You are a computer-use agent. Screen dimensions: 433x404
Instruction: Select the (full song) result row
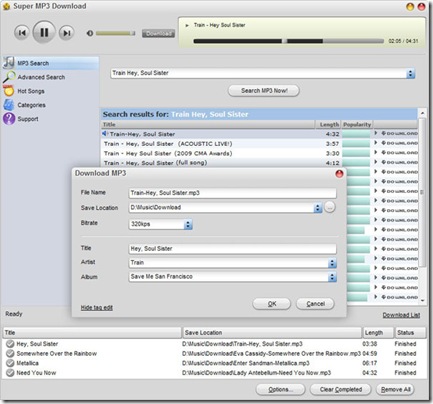[259, 163]
